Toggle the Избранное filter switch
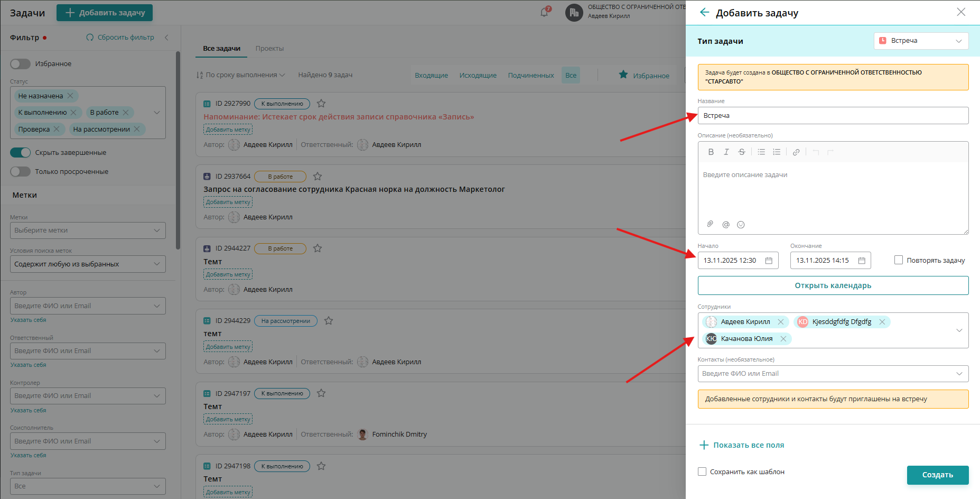This screenshot has height=499, width=980. 20,64
